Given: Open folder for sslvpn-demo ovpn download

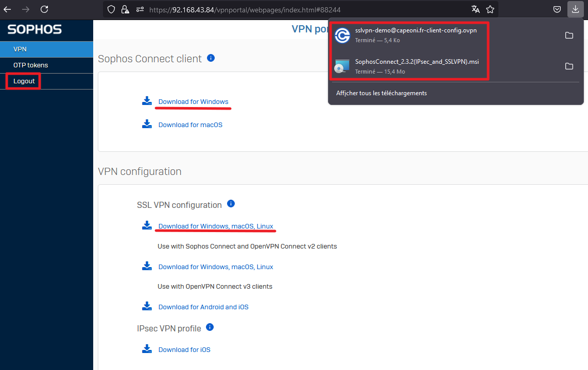Looking at the screenshot, I should (x=569, y=35).
